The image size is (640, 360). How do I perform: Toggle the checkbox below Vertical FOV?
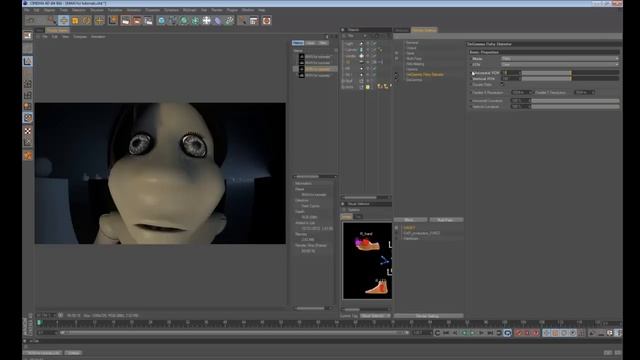tap(502, 84)
